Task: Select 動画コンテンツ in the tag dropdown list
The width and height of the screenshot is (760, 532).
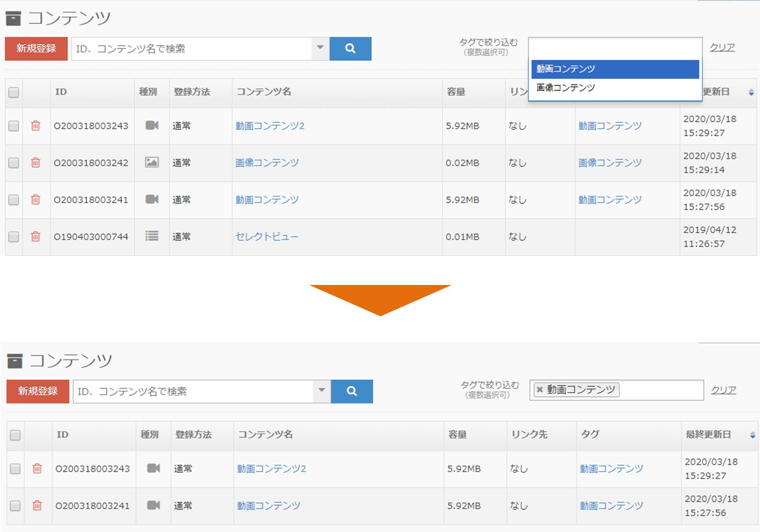Action: 615,69
